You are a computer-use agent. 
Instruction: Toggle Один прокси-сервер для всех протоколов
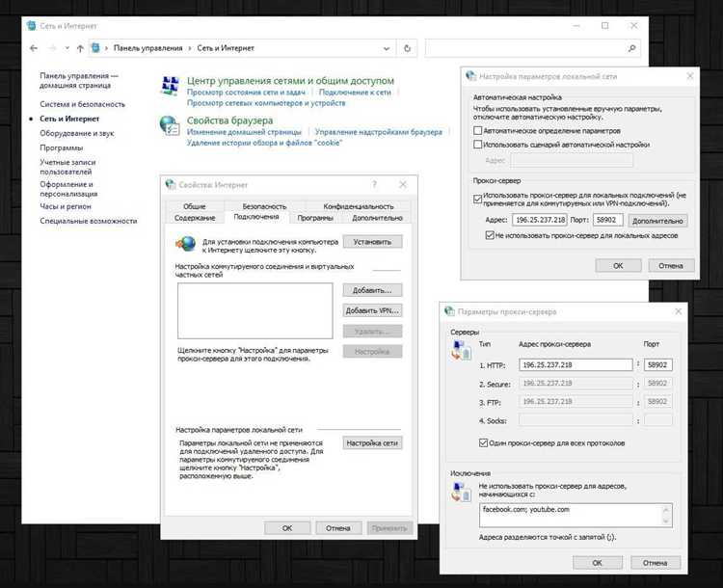click(483, 443)
